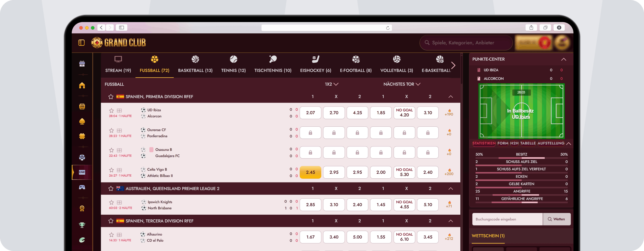Click the Grand Club logo
The image size is (644, 251).
click(x=119, y=43)
